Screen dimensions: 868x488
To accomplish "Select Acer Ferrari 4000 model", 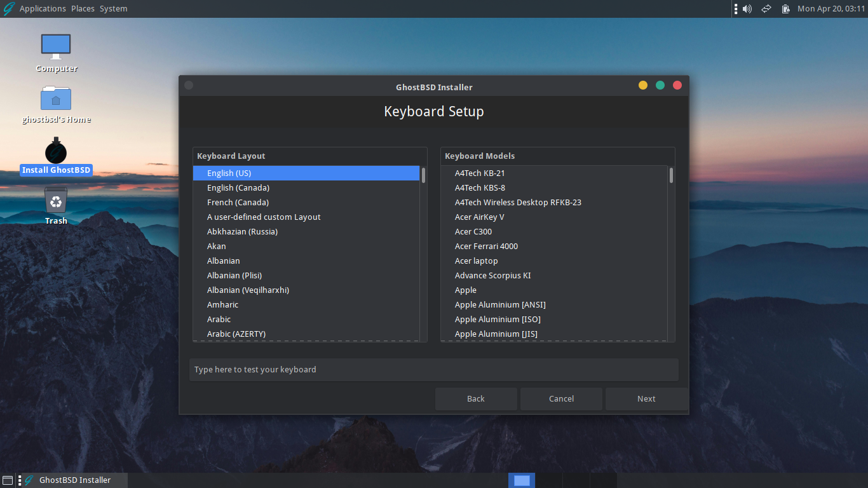I will click(x=554, y=247).
